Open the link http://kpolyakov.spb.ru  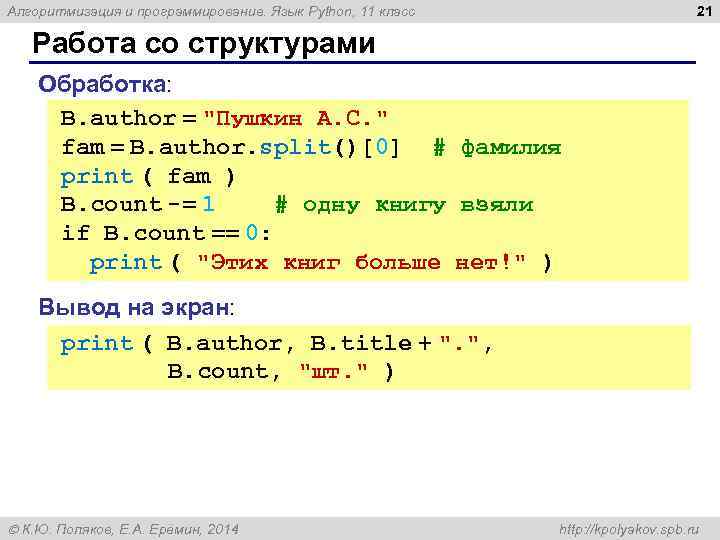point(630,529)
